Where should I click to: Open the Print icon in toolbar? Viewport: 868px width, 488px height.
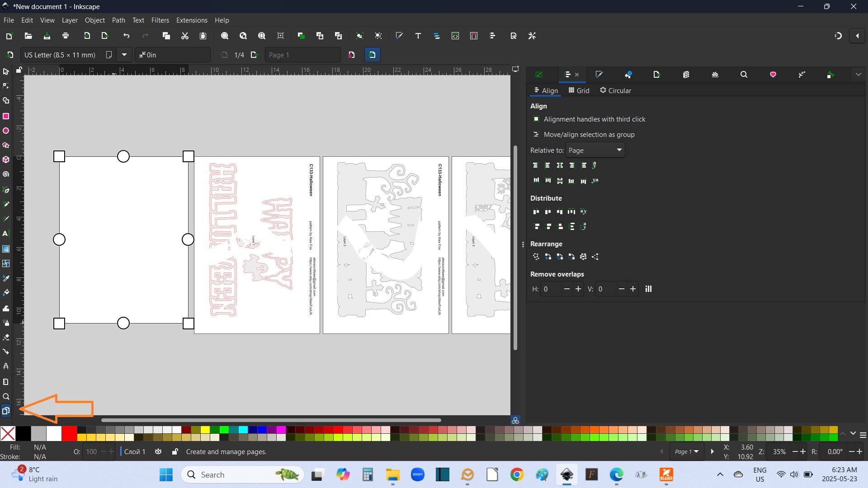coord(66,36)
